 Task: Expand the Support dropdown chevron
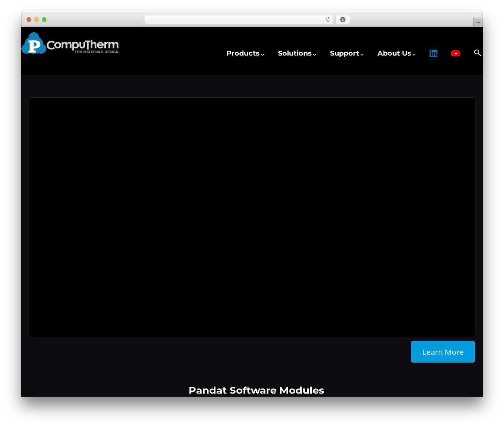362,55
